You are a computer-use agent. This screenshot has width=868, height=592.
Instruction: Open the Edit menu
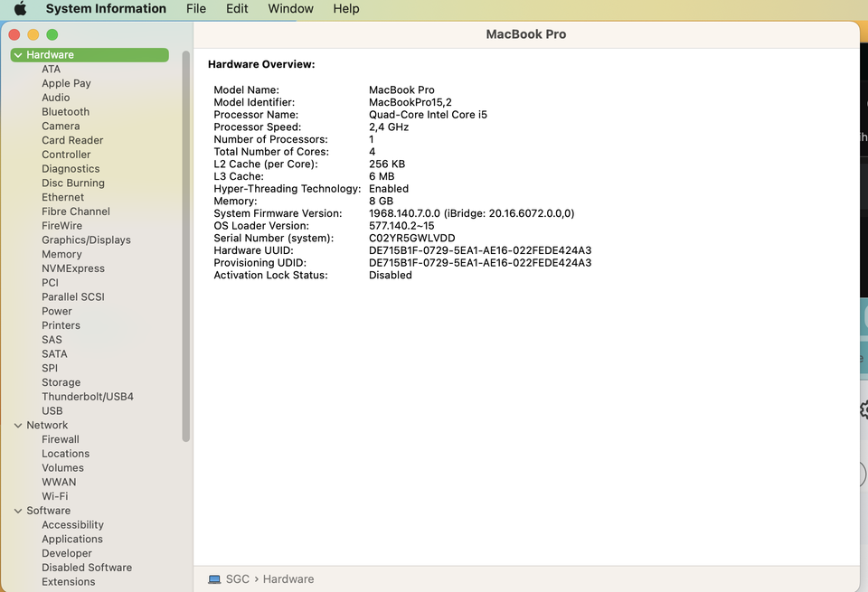237,8
